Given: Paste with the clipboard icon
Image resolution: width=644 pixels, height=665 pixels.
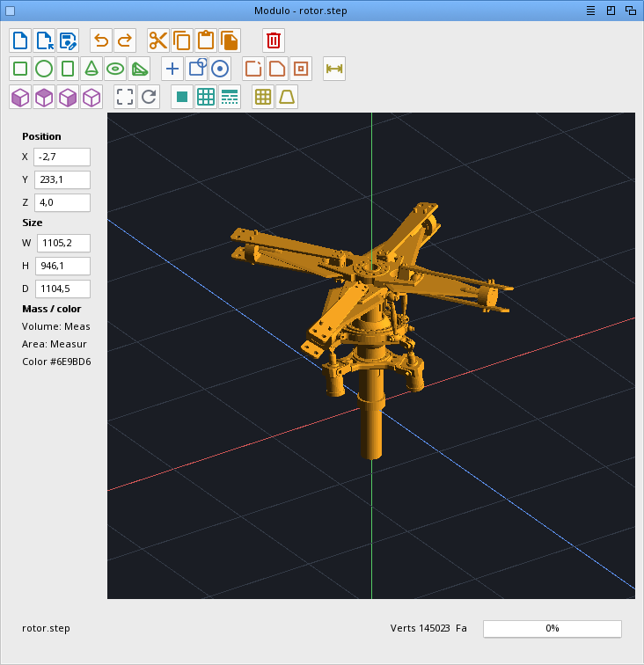Looking at the screenshot, I should pos(206,40).
